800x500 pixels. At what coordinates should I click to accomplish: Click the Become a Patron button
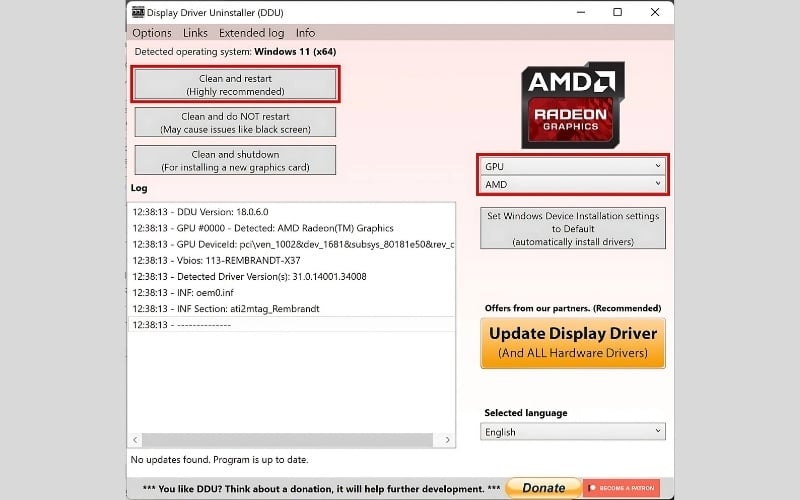pos(621,488)
